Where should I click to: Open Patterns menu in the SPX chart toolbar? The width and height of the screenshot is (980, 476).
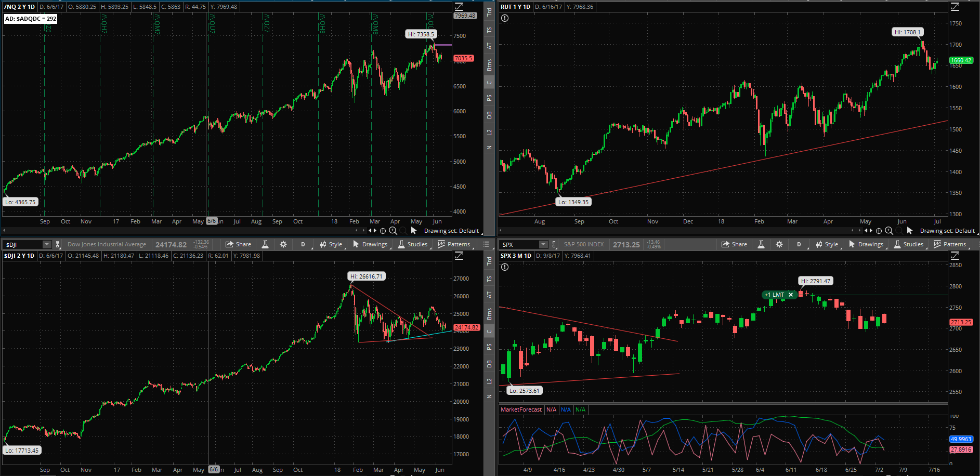pos(950,244)
